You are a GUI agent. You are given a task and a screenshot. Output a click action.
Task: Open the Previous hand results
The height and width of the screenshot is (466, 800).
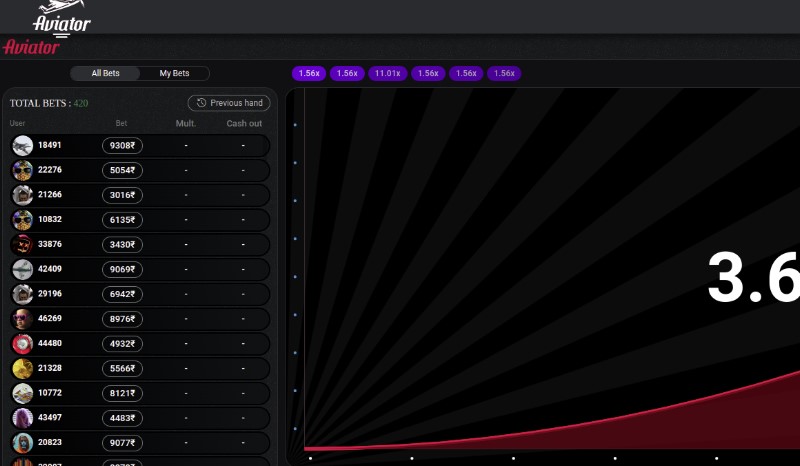click(229, 103)
